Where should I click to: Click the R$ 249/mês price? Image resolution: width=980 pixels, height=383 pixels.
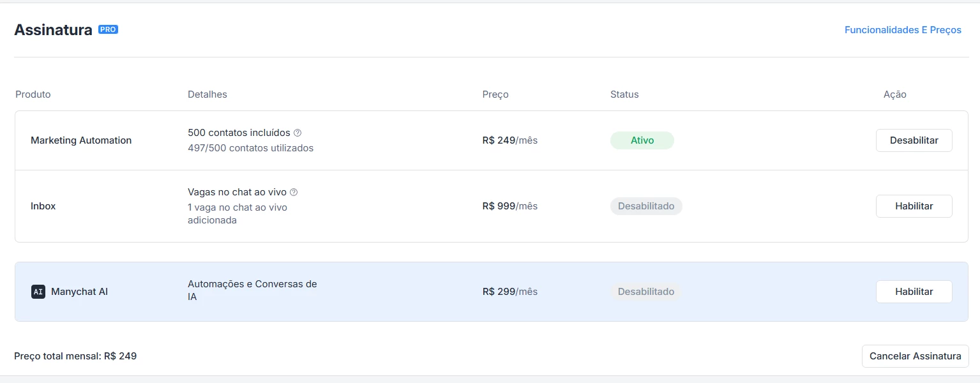click(x=510, y=140)
